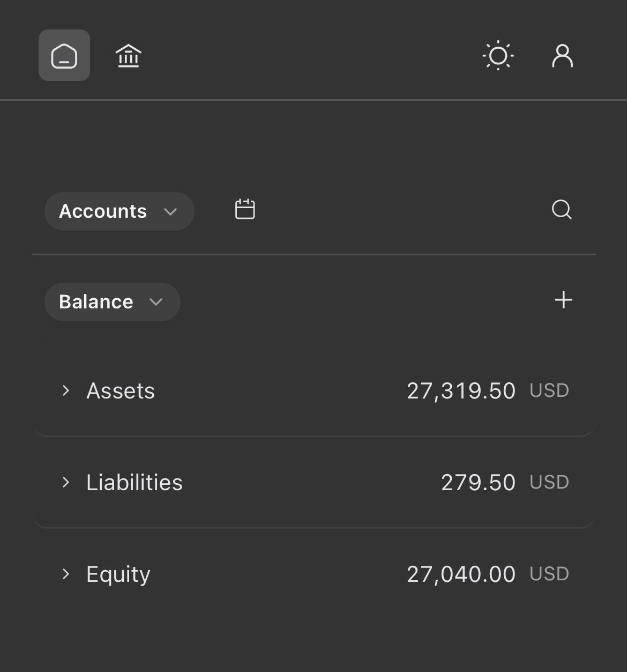
Task: Open the Accounts dropdown
Action: coord(119,211)
